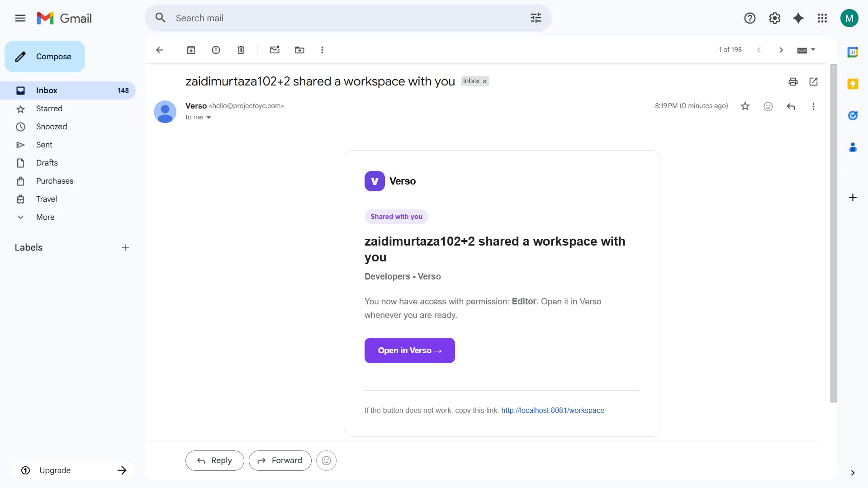Expand the 'to me' recipient details
This screenshot has height=488, width=868.
pos(209,118)
